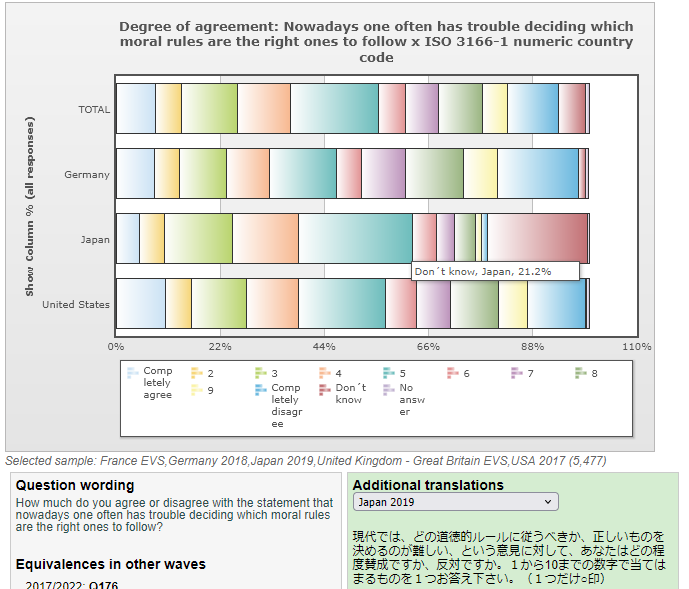Viewport: 689px width, 589px height.
Task: Click the 'Completely disagree' legend icon
Action: click(261, 390)
